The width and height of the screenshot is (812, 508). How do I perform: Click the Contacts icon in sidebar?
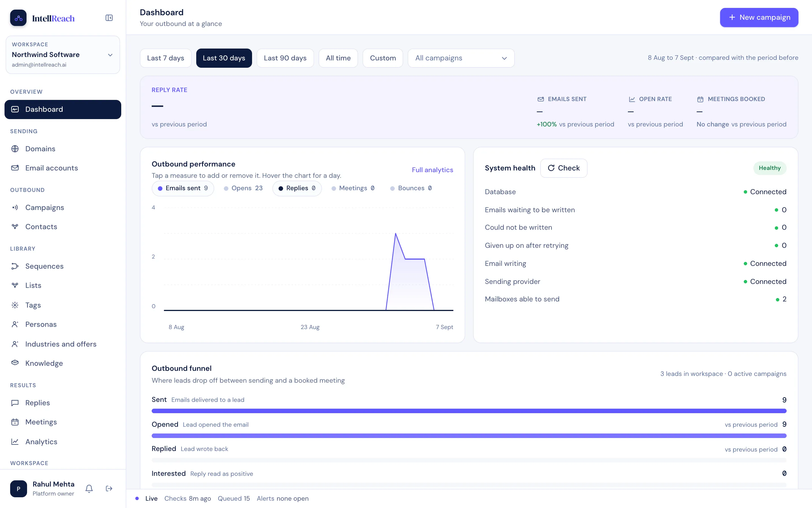pyautogui.click(x=15, y=226)
